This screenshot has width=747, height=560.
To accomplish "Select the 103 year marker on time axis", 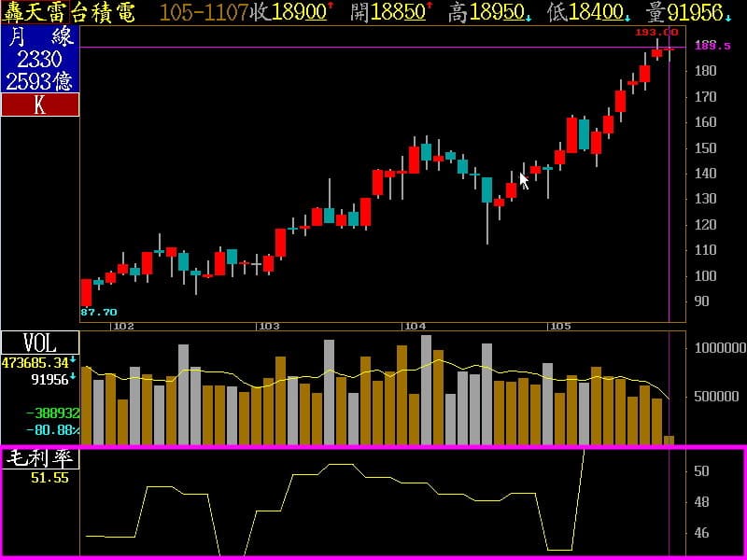I will click(269, 326).
